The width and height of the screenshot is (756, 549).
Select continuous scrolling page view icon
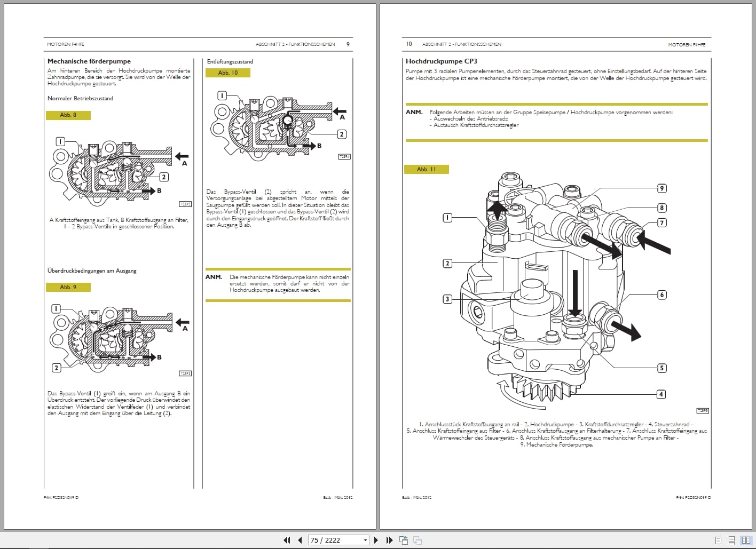click(731, 540)
